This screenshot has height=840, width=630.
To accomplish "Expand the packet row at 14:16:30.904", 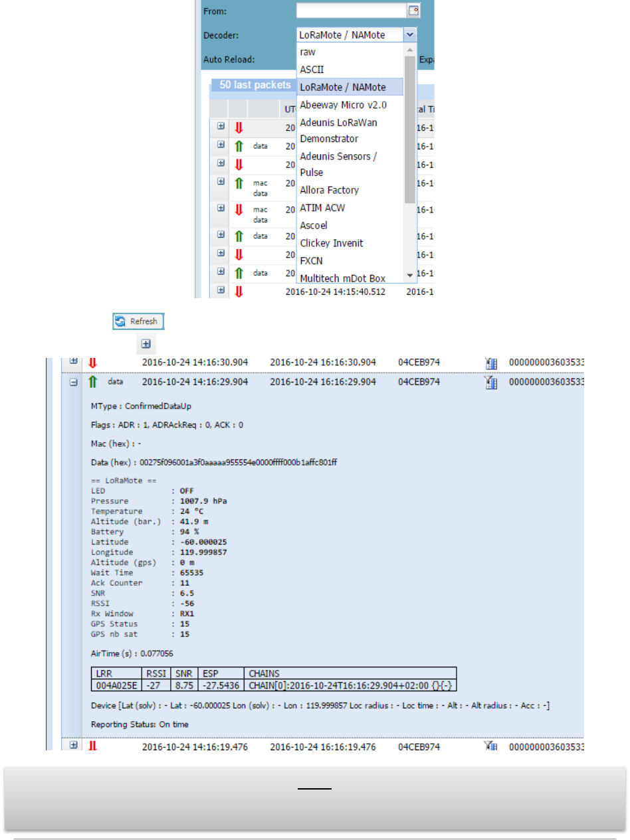I will pos(74,361).
